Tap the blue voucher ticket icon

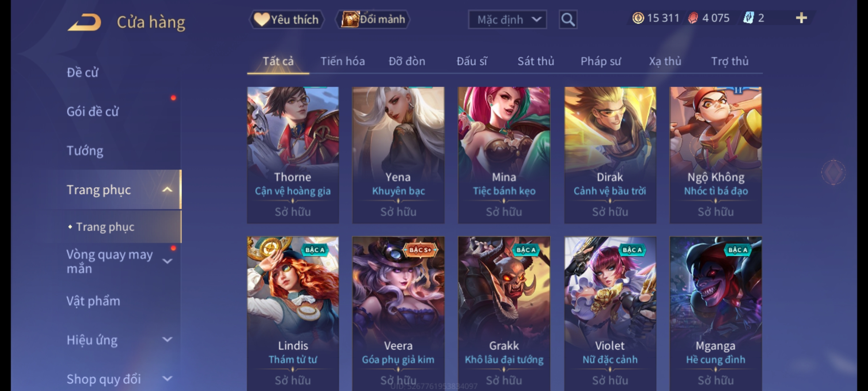(x=748, y=18)
